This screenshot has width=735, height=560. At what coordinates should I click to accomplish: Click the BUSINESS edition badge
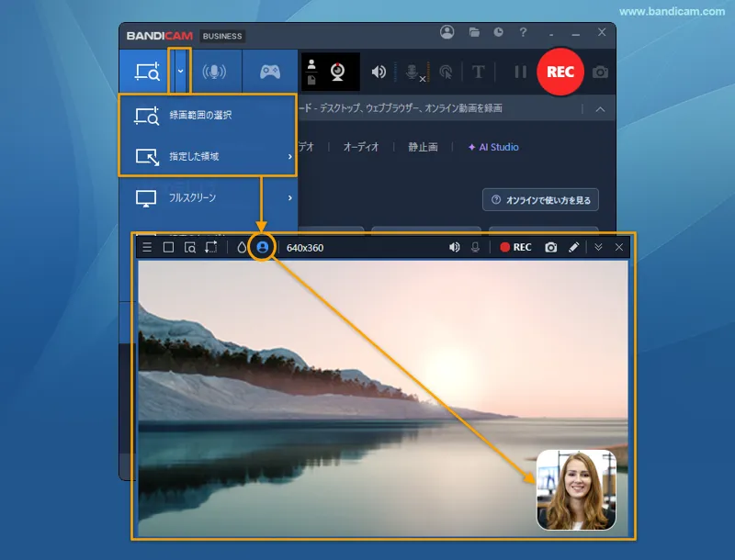222,36
